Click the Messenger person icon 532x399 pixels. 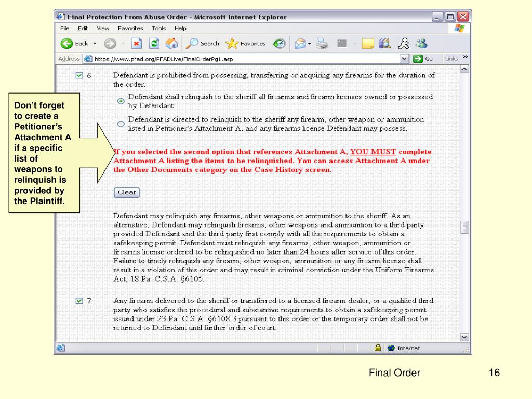tap(403, 44)
